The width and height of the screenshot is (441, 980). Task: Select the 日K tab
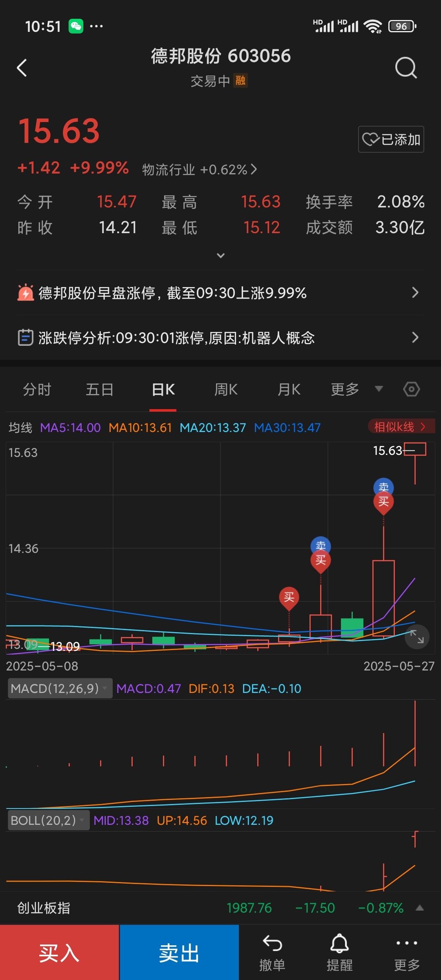pos(163,390)
